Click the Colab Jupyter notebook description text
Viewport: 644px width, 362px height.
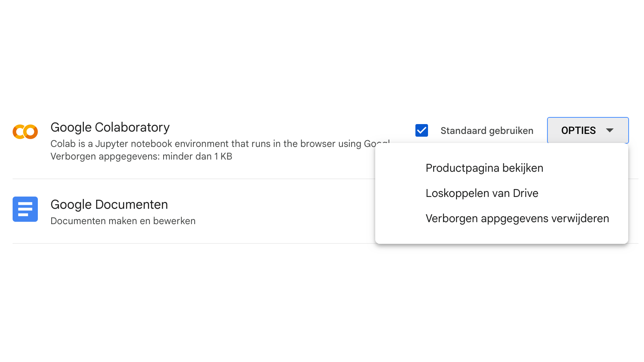pyautogui.click(x=213, y=144)
